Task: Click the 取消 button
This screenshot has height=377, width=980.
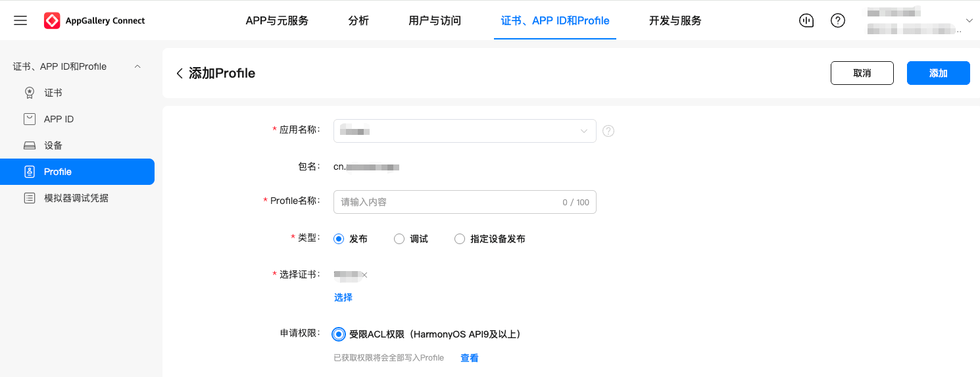Action: click(862, 73)
